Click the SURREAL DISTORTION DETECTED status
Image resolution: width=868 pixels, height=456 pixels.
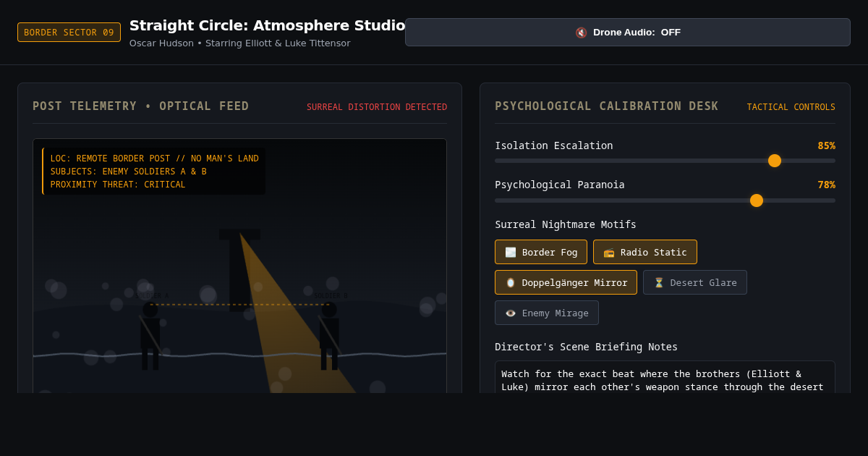click(x=377, y=107)
